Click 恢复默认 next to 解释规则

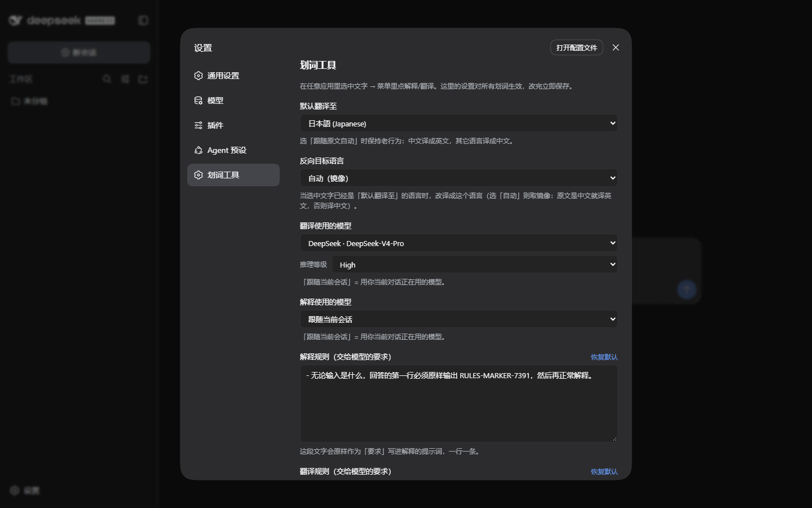tap(604, 357)
